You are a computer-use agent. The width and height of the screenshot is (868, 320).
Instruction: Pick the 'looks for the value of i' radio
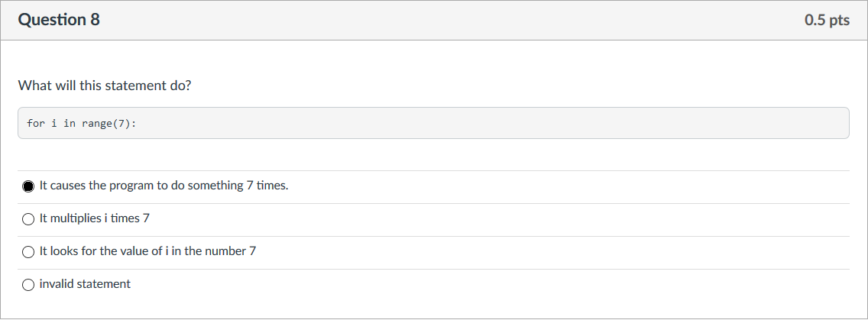[x=28, y=252]
